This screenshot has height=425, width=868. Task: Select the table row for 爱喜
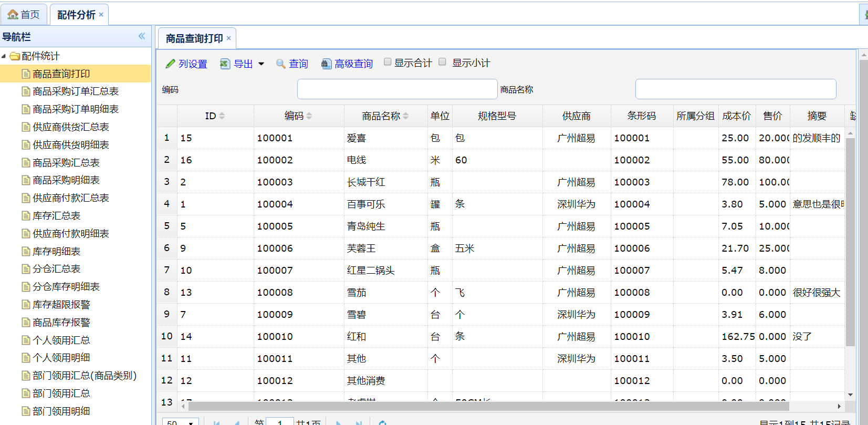coord(501,138)
